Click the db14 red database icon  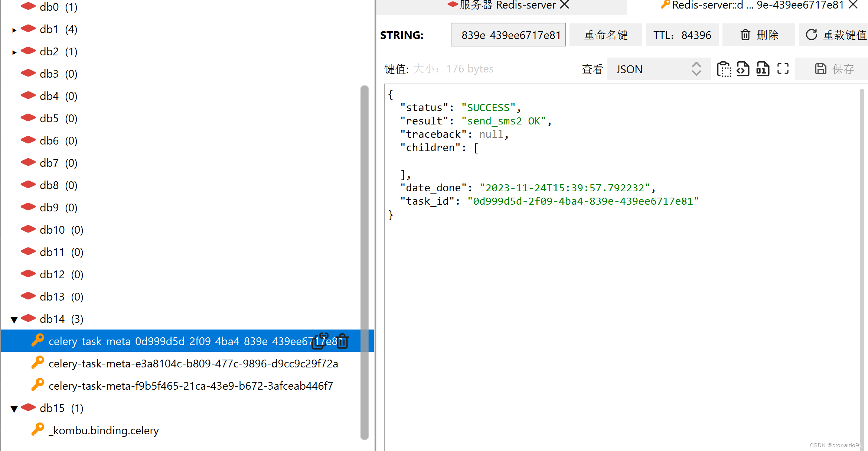click(x=28, y=318)
